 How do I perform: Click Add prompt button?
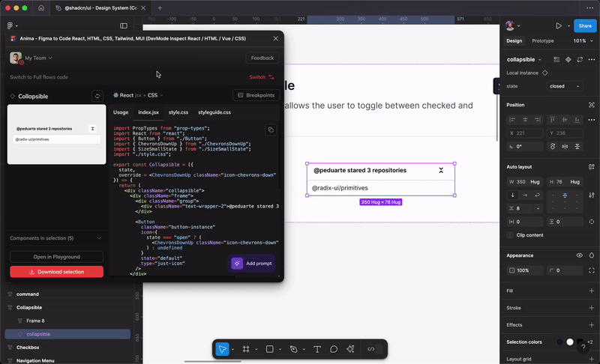coord(252,264)
